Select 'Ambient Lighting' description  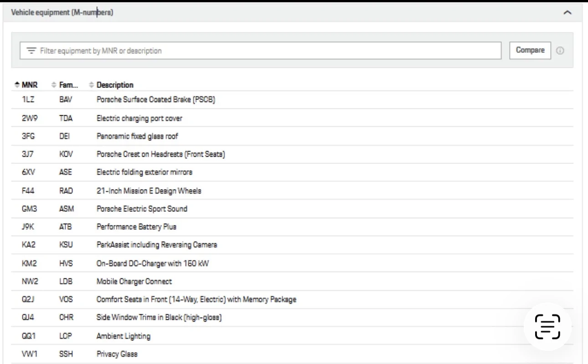pyautogui.click(x=124, y=336)
